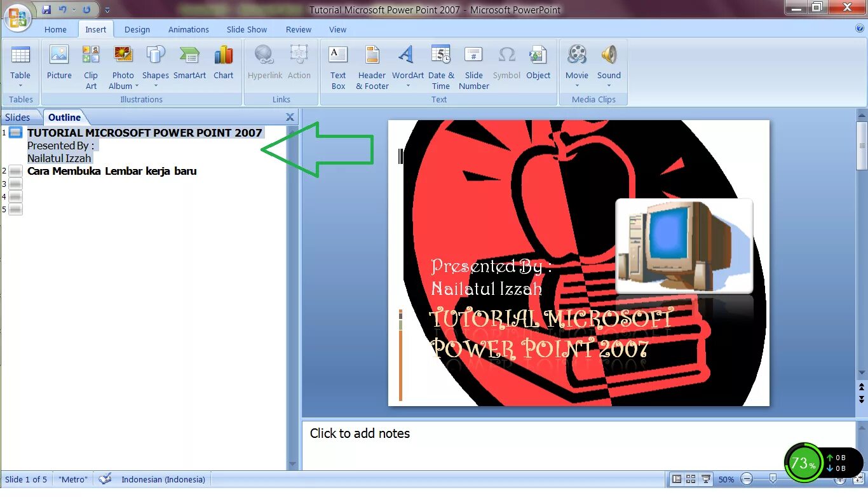Insert Date & Time
Image resolution: width=868 pixels, height=497 pixels.
[441, 68]
